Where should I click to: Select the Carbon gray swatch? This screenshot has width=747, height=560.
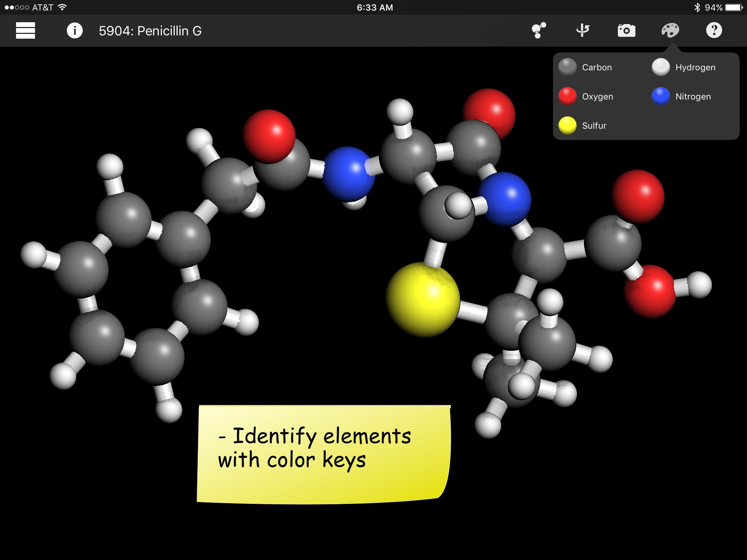(x=568, y=67)
